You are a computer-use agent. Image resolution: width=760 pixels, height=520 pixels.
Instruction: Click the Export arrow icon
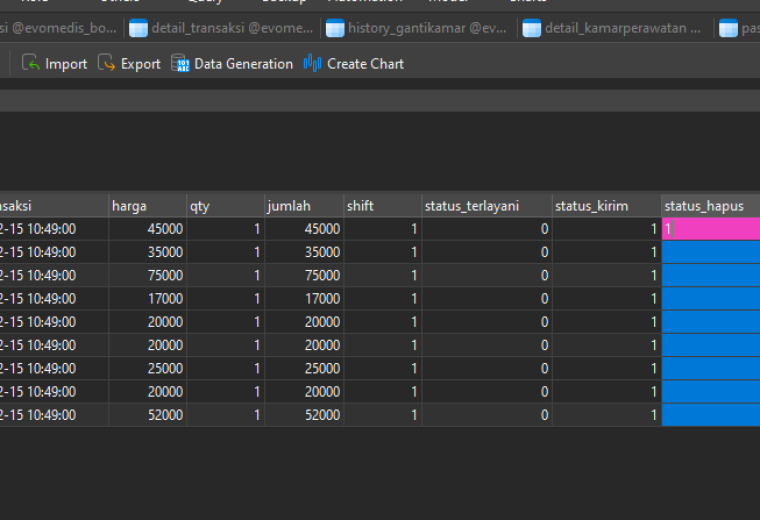106,63
